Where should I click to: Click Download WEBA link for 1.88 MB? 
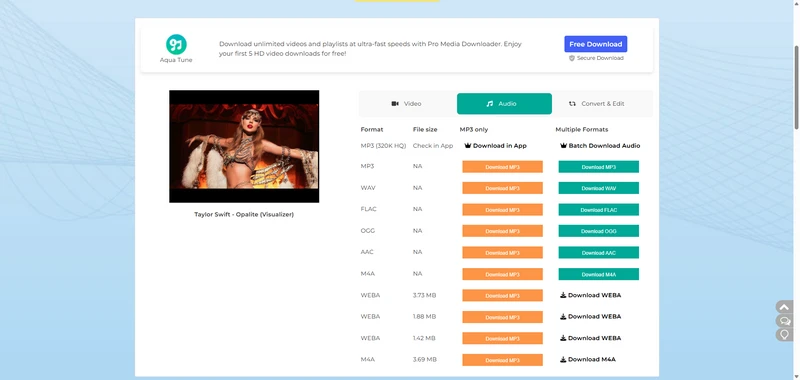pos(590,317)
